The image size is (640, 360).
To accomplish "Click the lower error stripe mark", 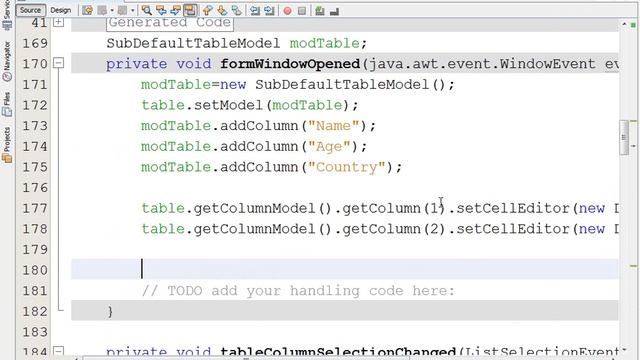I will pyautogui.click(x=633, y=266).
